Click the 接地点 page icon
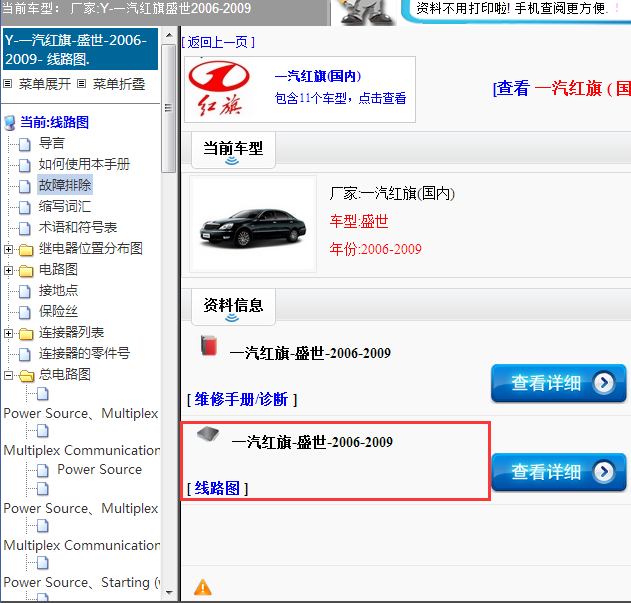Image resolution: width=631 pixels, height=603 pixels. 25,291
